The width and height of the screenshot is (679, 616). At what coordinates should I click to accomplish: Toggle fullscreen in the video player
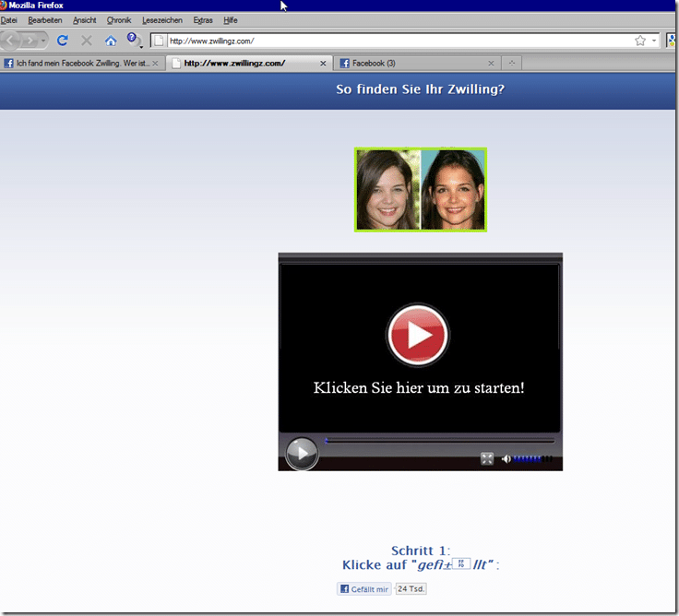tap(487, 459)
